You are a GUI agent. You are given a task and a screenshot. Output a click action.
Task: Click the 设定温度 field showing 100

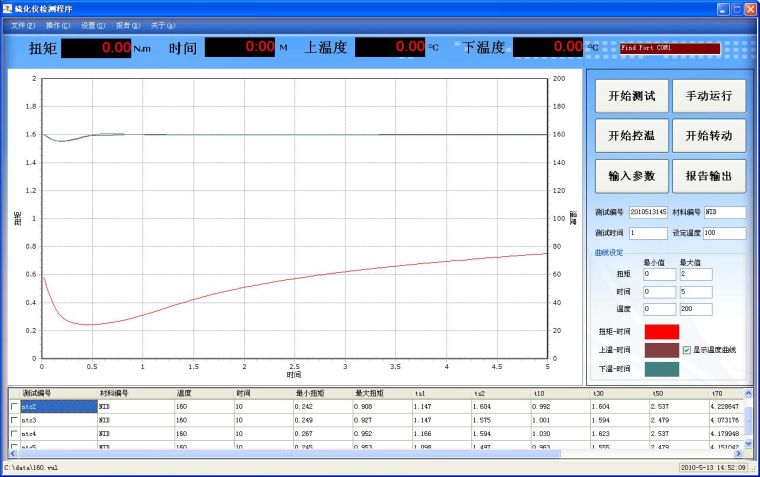coord(724,233)
